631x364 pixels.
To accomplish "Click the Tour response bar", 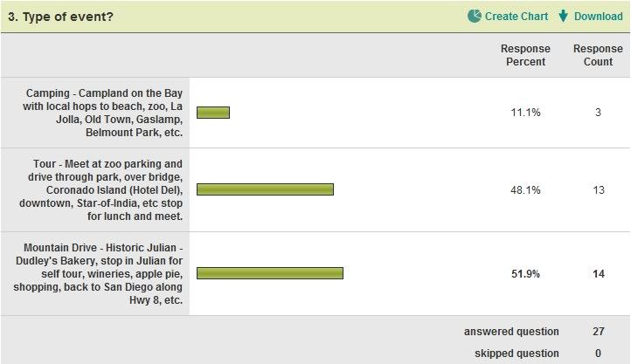I will pyautogui.click(x=265, y=189).
